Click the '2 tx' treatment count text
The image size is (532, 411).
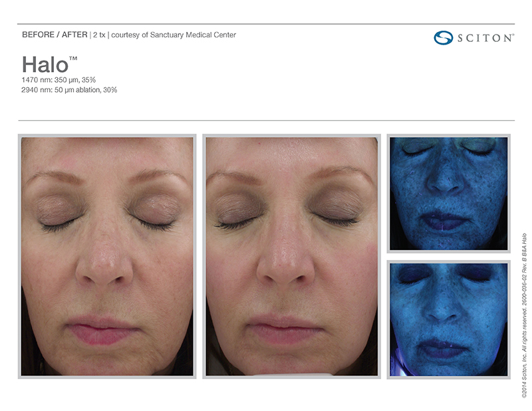99,35
